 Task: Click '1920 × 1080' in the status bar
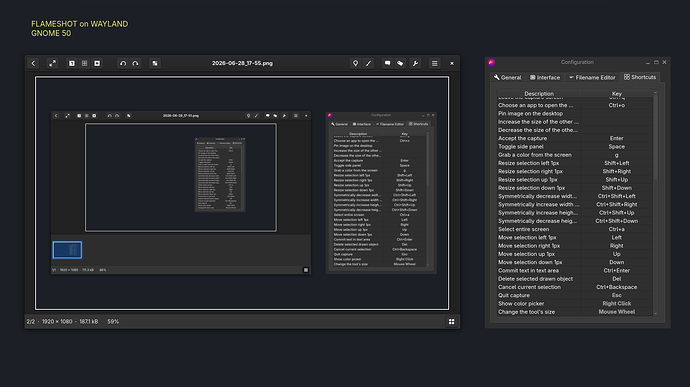[57, 322]
